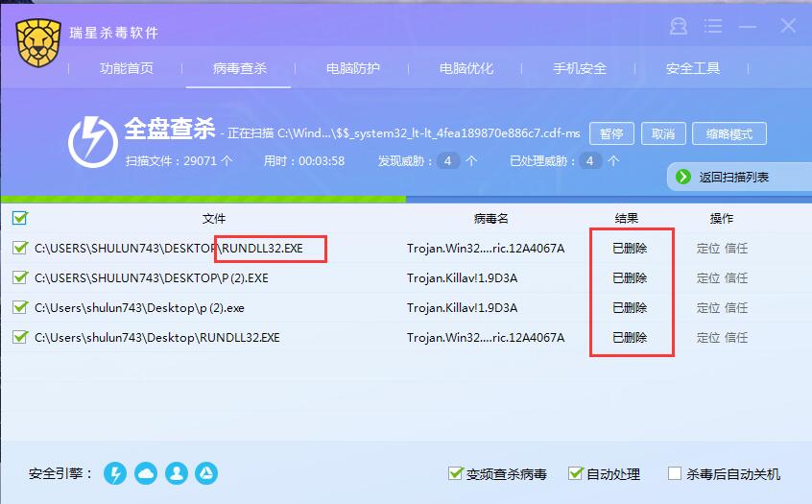Select path C:\Users\shulun743\Desktop\RUNDLL32.EXE

[x=156, y=338]
